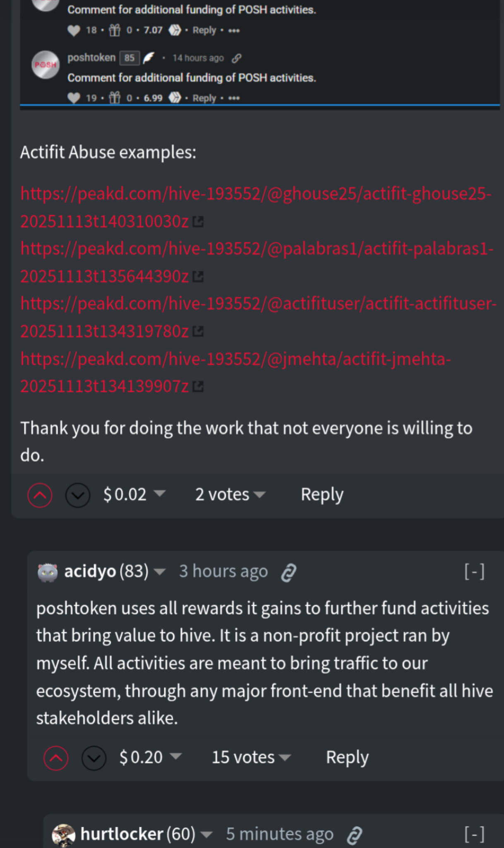Collapse hurtlocker's comment with [-] toggle
The image size is (504, 848).
point(474,834)
